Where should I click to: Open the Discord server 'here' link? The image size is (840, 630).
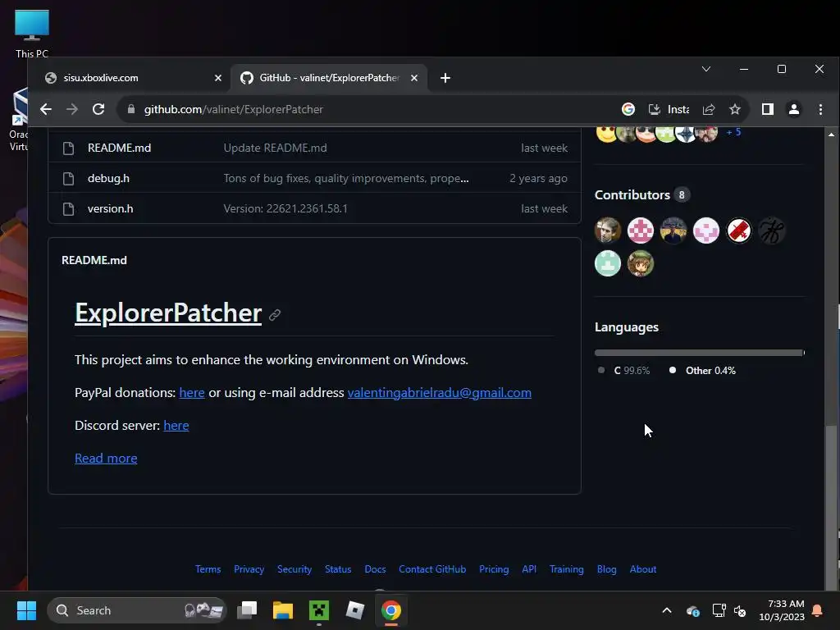(176, 426)
